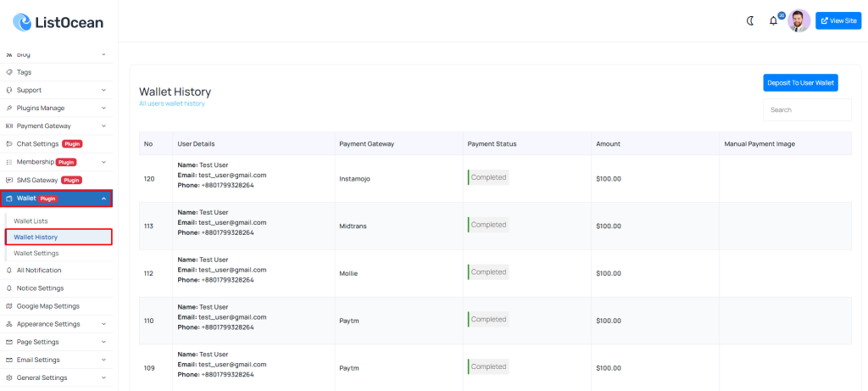
Task: Click All users wallet history subtitle
Action: [171, 103]
